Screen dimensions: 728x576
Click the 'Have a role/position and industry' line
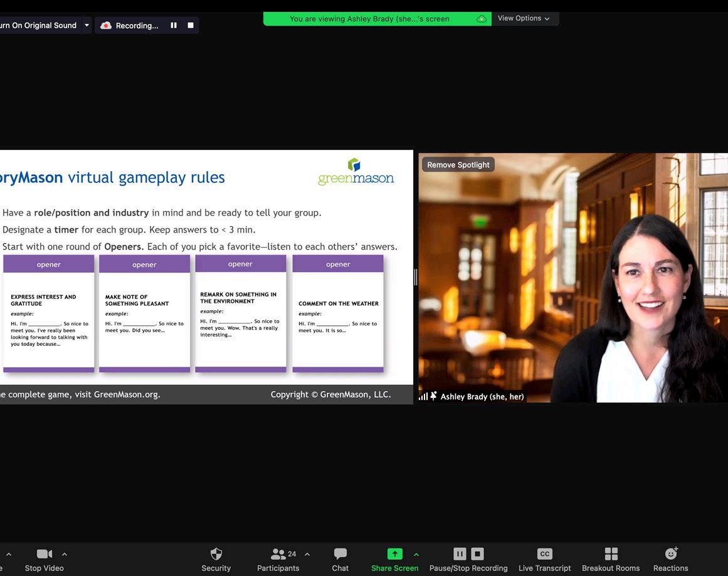click(162, 212)
